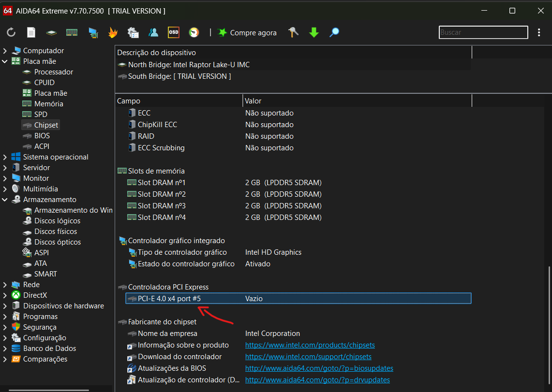Select CPUID in the tree
The image size is (552, 392).
[x=45, y=83]
